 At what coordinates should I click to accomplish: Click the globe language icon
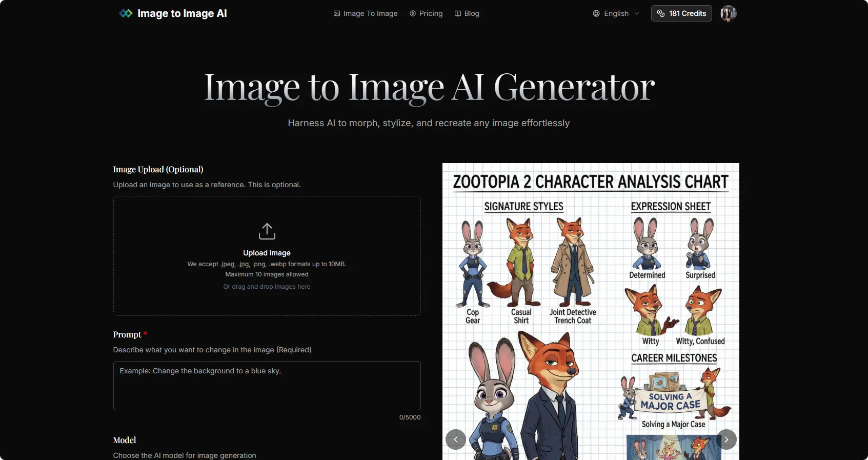coord(596,13)
